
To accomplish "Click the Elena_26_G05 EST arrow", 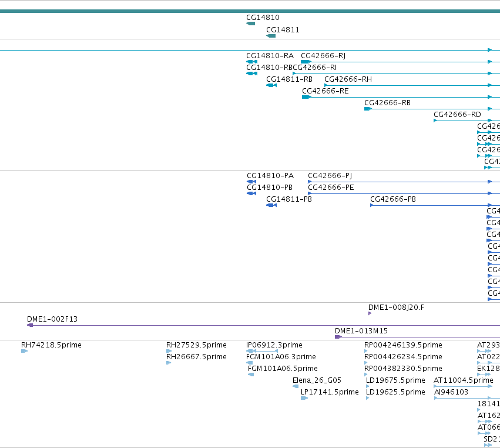I will click(x=296, y=386).
